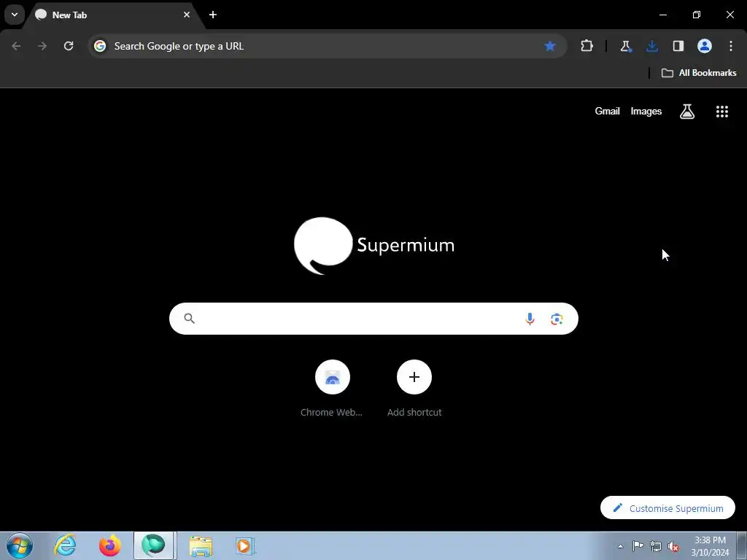Image resolution: width=747 pixels, height=560 pixels.
Task: Select Supermium taskbar button
Action: coord(154,545)
